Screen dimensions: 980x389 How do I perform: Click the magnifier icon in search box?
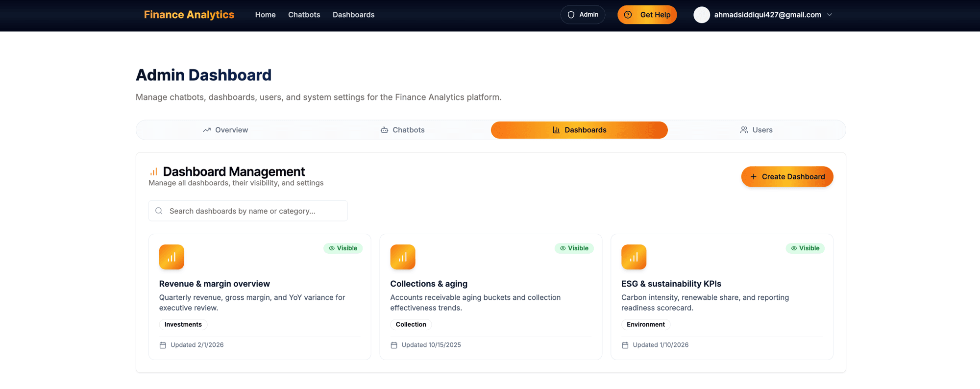click(x=159, y=211)
